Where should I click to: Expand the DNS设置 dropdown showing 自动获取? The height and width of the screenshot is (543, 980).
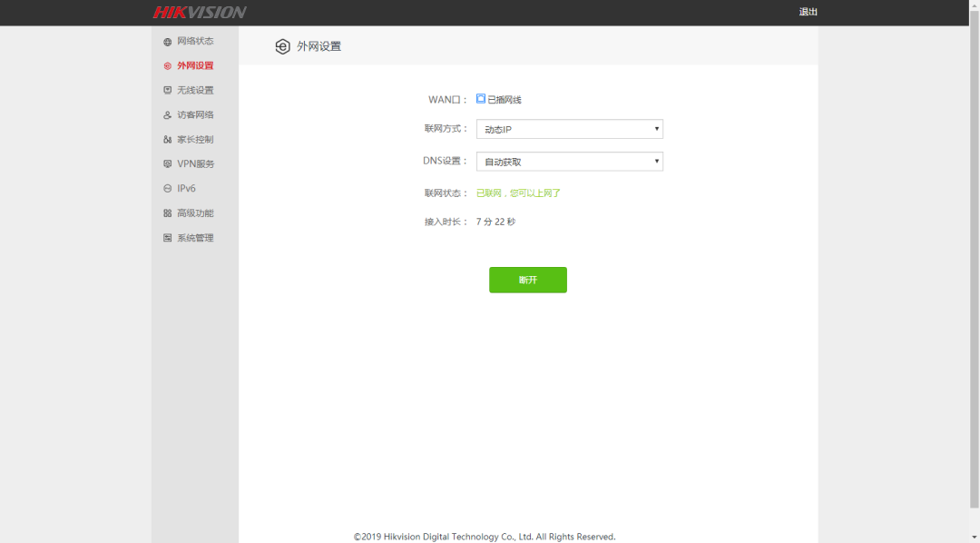(x=569, y=162)
